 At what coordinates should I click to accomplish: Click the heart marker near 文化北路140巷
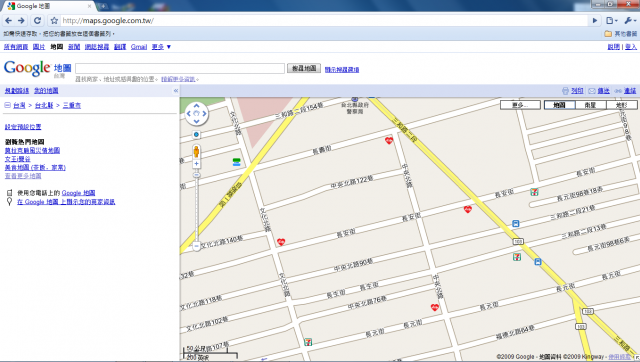point(281,242)
